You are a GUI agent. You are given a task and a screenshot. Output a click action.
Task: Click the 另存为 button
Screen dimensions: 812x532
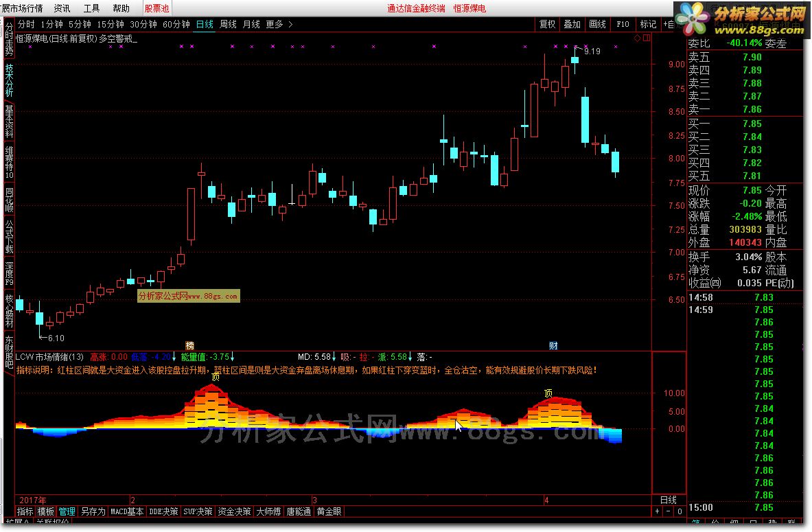tap(93, 511)
